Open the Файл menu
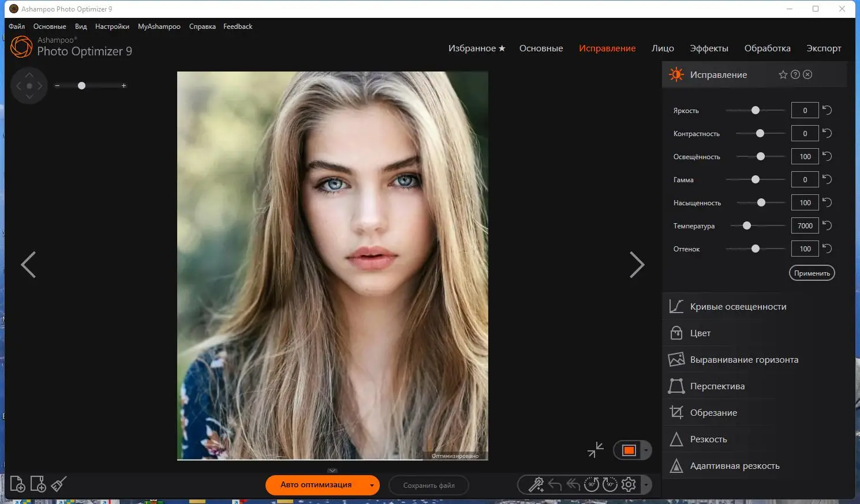Viewport: 860px width, 504px height. [17, 27]
